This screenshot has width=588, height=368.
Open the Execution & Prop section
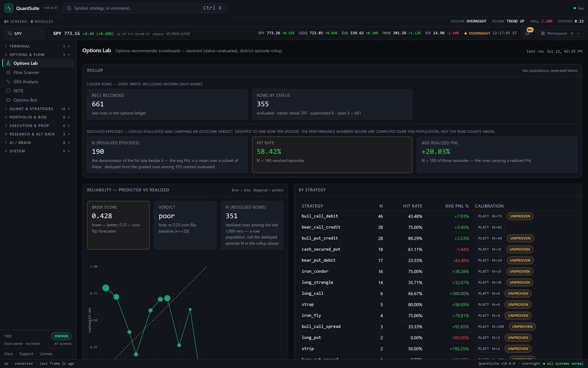point(38,126)
